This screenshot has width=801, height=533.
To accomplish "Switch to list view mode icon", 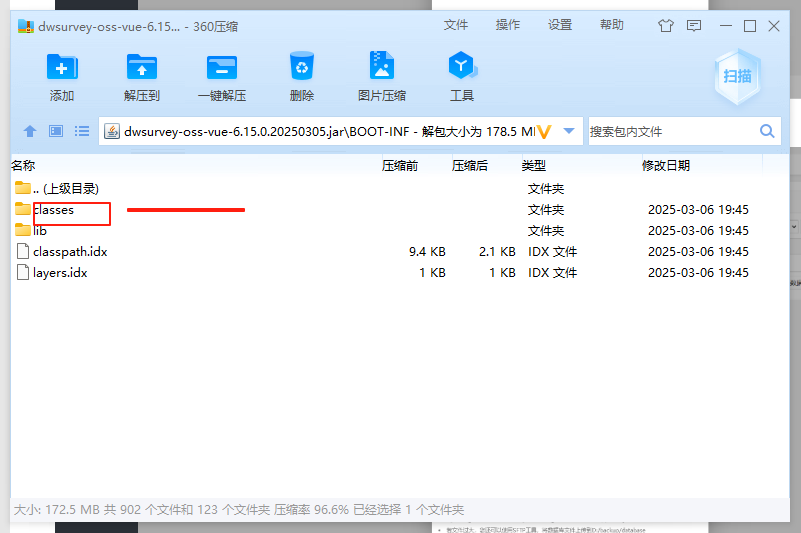I will coord(82,131).
